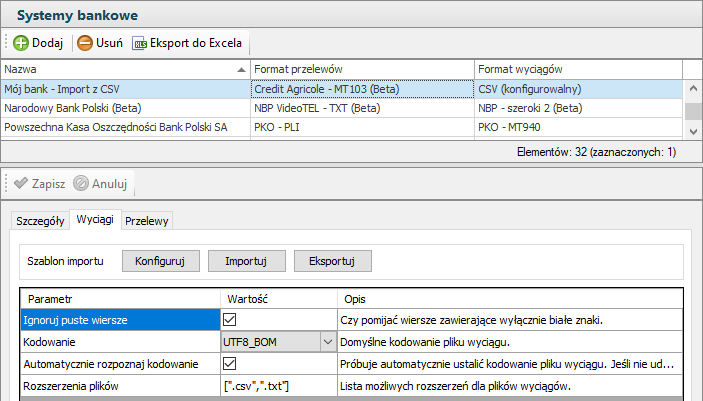Open the Przelewy tab

[148, 220]
